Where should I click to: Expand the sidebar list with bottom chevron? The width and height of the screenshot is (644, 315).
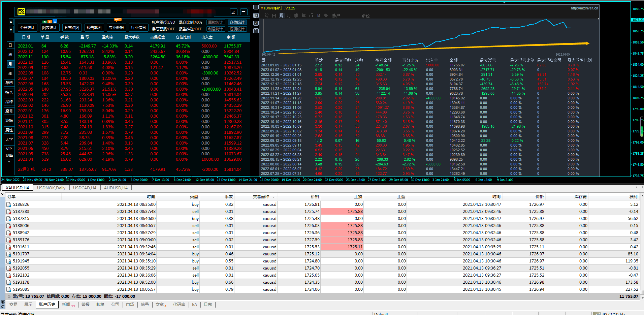(x=9, y=162)
